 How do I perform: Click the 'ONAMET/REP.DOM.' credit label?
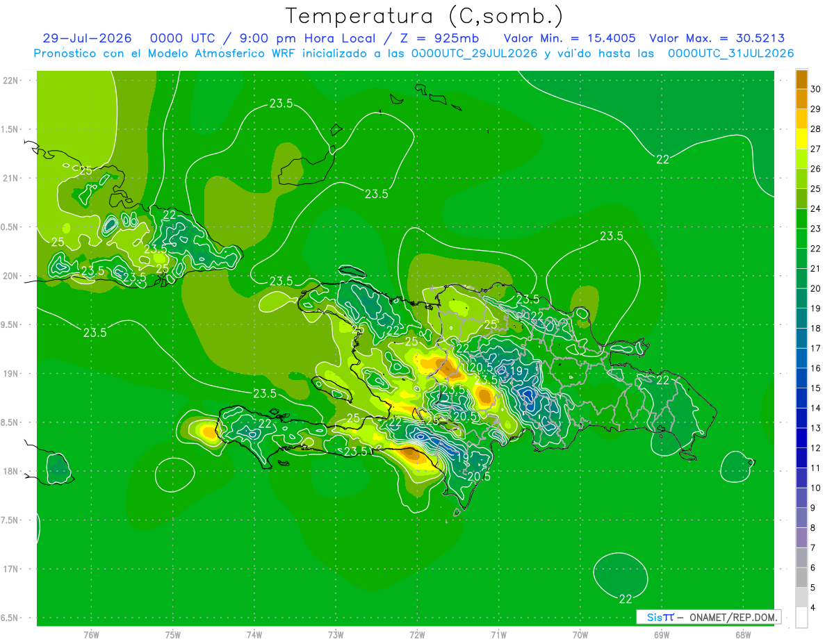(733, 617)
